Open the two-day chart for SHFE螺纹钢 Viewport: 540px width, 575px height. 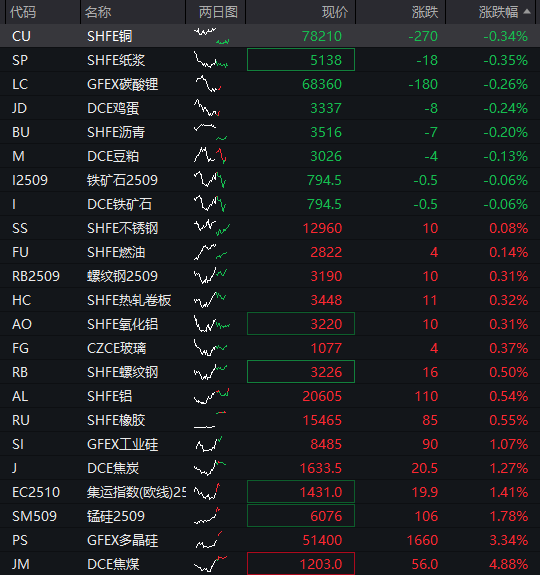(x=210, y=372)
